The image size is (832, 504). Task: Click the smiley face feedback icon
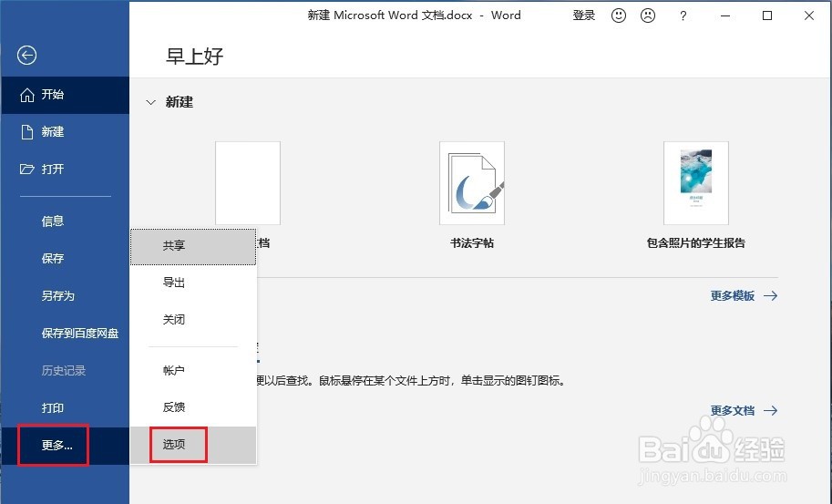619,15
